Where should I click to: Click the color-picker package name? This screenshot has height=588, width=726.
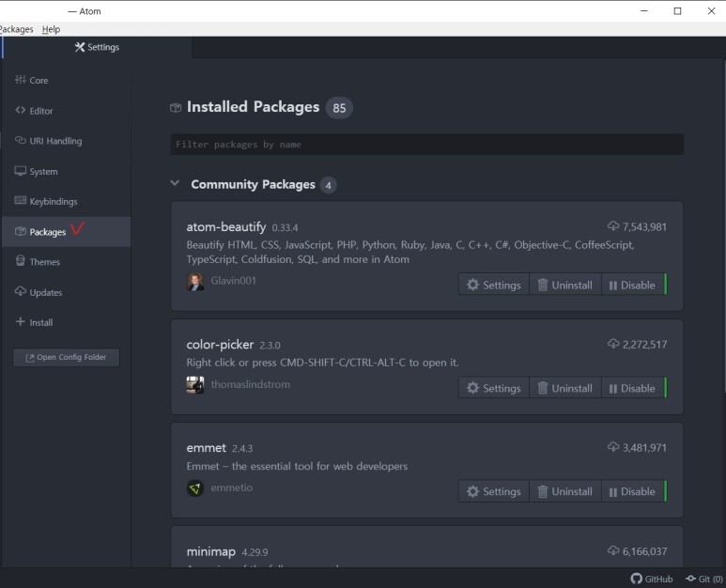220,345
